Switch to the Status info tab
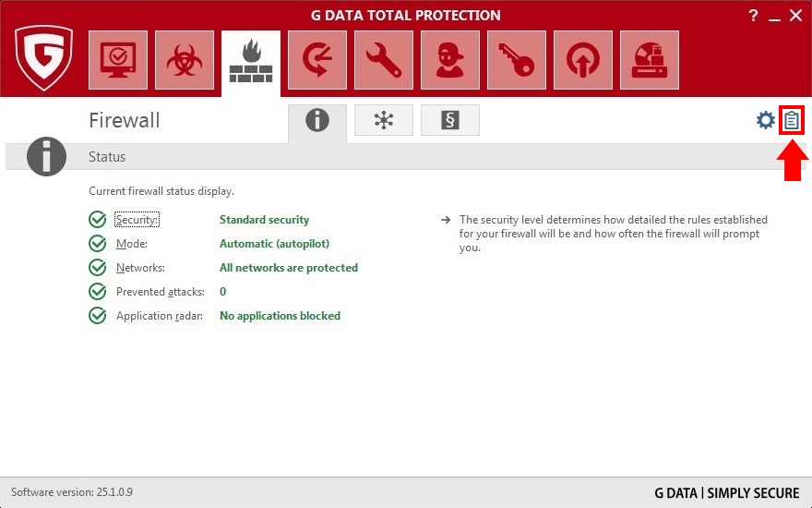This screenshot has height=508, width=812. (317, 124)
